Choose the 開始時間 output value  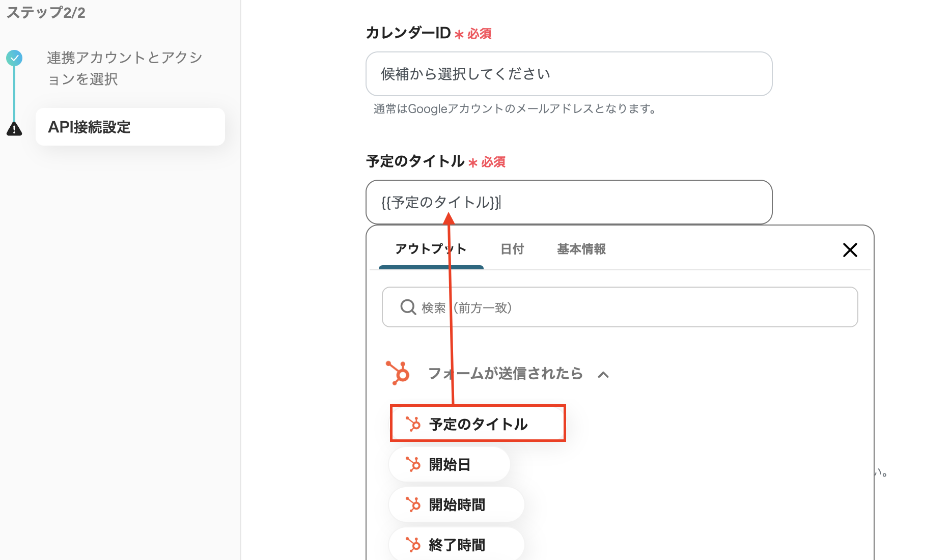click(457, 505)
